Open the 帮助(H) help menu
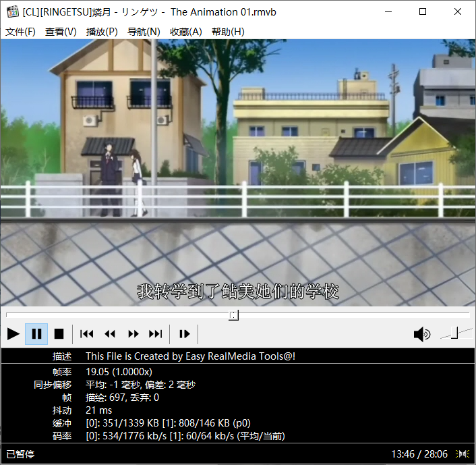 point(228,32)
